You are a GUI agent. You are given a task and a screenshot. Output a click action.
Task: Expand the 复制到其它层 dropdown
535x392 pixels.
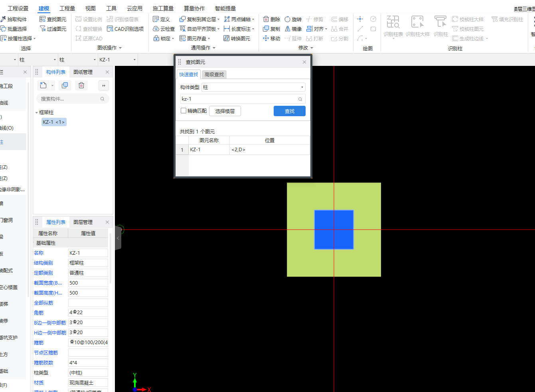218,20
